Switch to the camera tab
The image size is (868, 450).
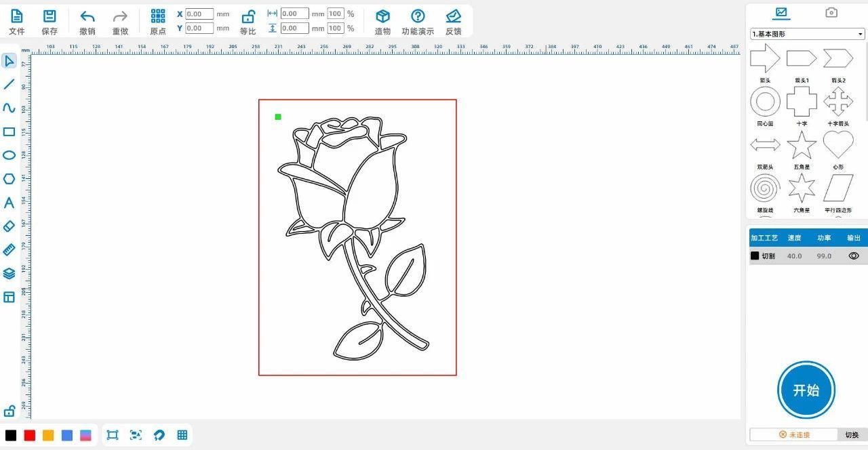coord(831,12)
